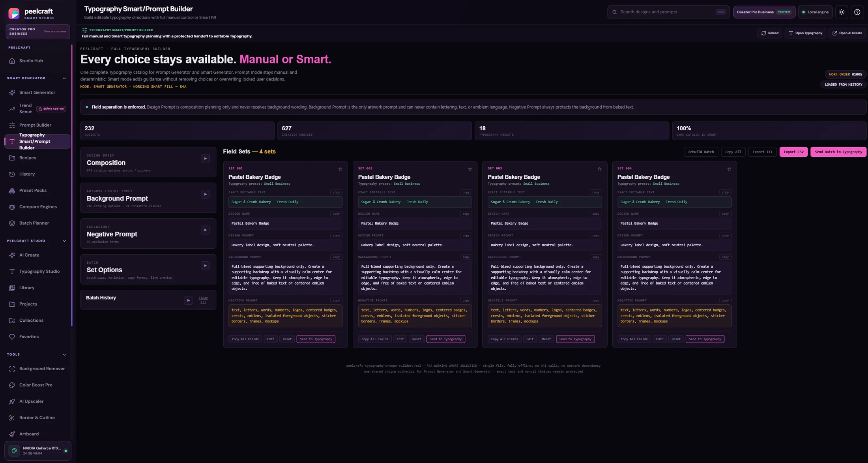The image size is (868, 463).
Task: Go to Smart Generator nav item
Action: point(37,92)
